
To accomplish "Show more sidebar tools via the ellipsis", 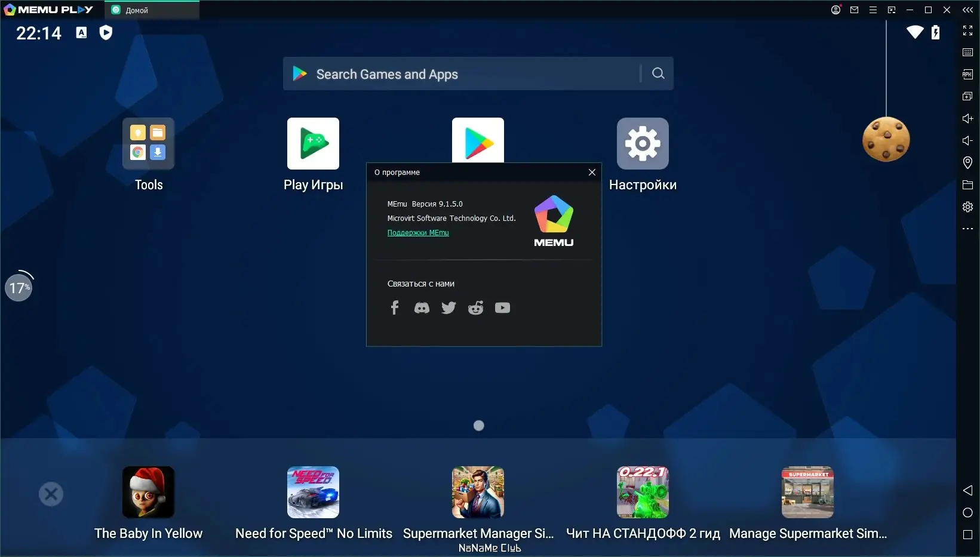I will coord(967,229).
